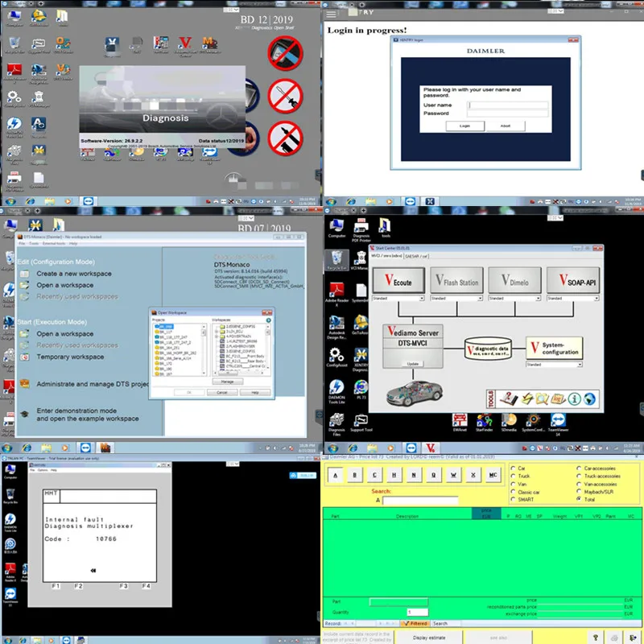Select the Maybach/SLR radio button
This screenshot has height=644, width=644.
[579, 491]
